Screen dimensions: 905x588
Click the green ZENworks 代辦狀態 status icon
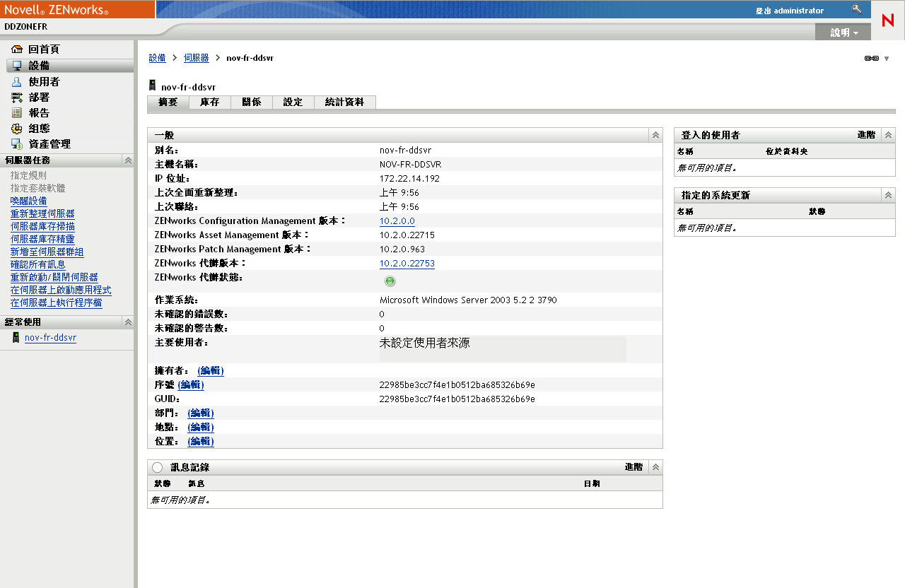pyautogui.click(x=390, y=281)
